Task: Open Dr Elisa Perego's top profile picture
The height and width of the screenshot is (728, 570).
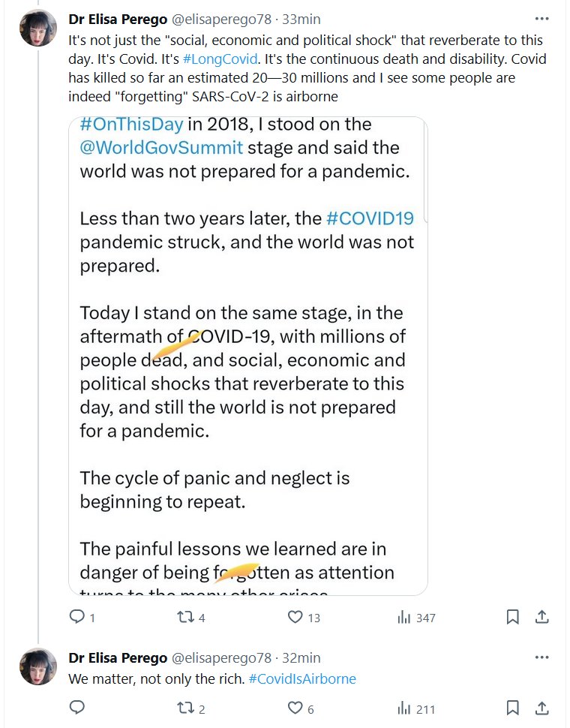Action: [38, 28]
